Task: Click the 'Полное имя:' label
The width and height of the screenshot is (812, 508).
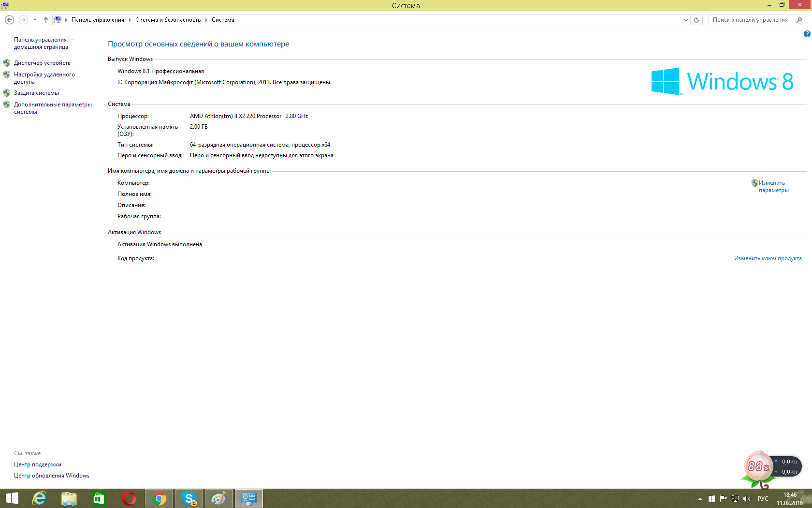Action: click(x=134, y=194)
